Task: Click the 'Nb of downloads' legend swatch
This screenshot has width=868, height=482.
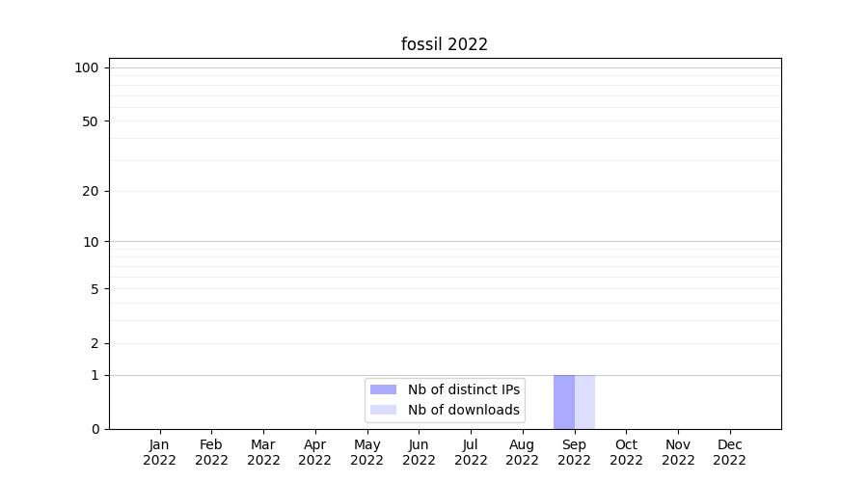Action: [x=383, y=410]
